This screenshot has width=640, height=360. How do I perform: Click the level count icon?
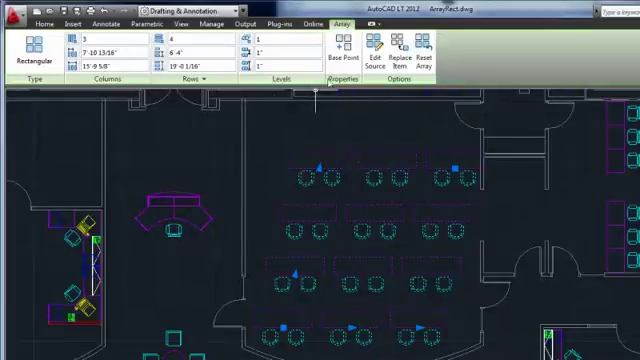246,39
